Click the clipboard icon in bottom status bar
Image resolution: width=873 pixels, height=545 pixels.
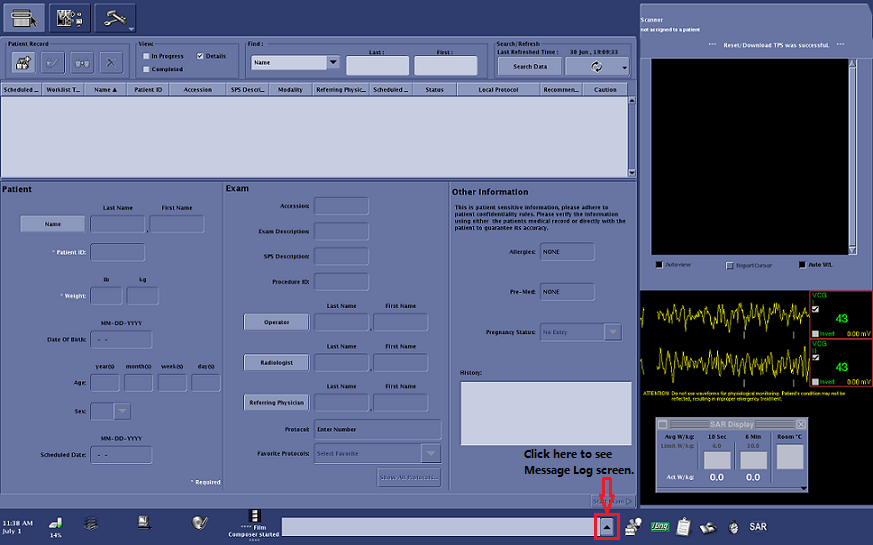click(x=684, y=526)
